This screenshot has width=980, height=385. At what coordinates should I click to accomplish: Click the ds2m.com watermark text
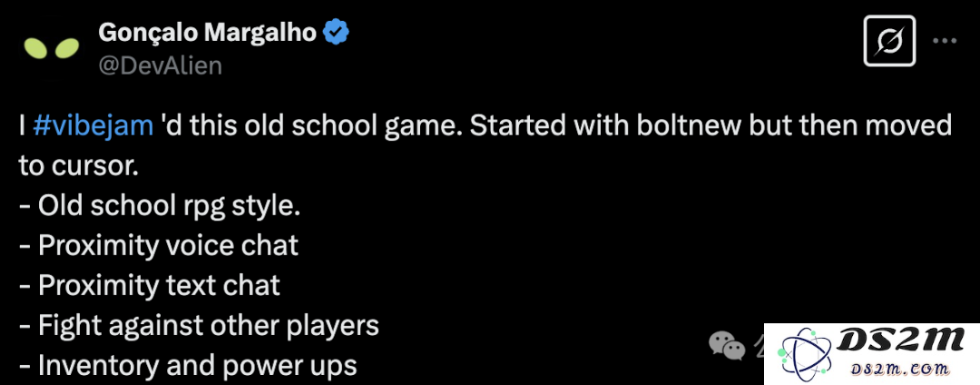905,369
